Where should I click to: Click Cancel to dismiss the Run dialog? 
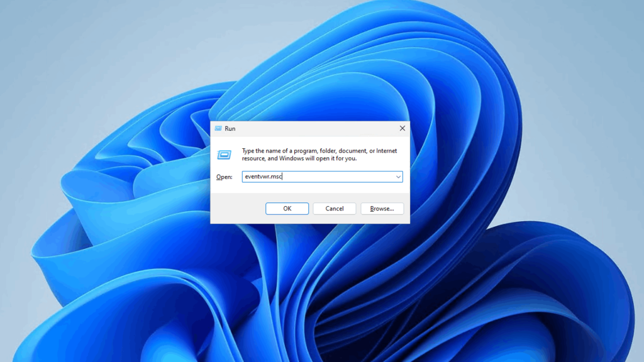pyautogui.click(x=334, y=208)
